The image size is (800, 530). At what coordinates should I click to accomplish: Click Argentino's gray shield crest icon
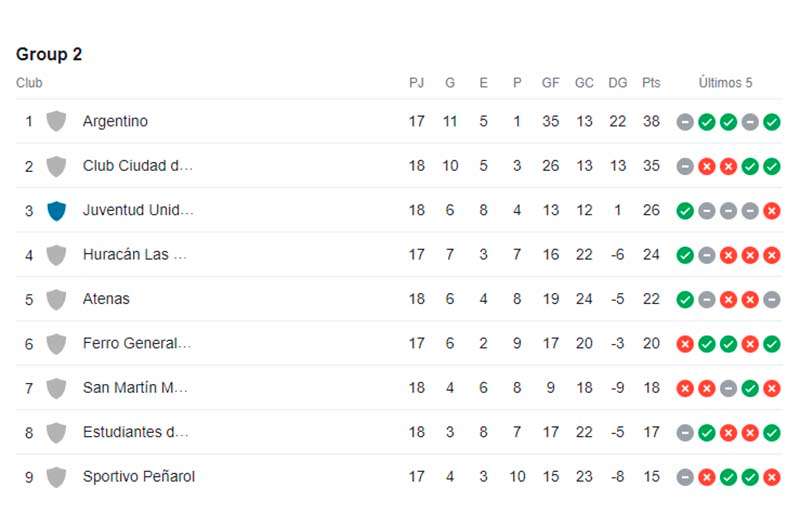pyautogui.click(x=56, y=121)
